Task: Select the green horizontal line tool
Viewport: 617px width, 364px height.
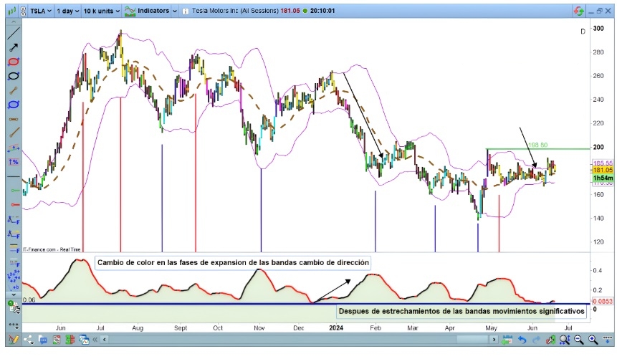Action: coord(13,191)
